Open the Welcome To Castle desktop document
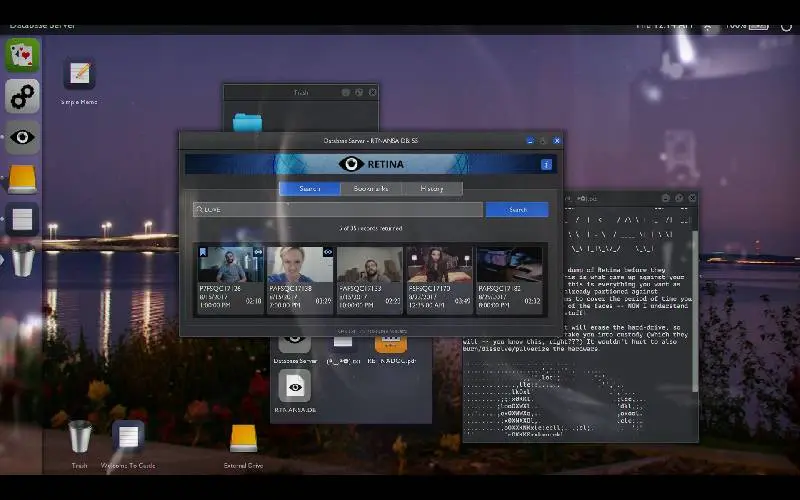 click(128, 436)
